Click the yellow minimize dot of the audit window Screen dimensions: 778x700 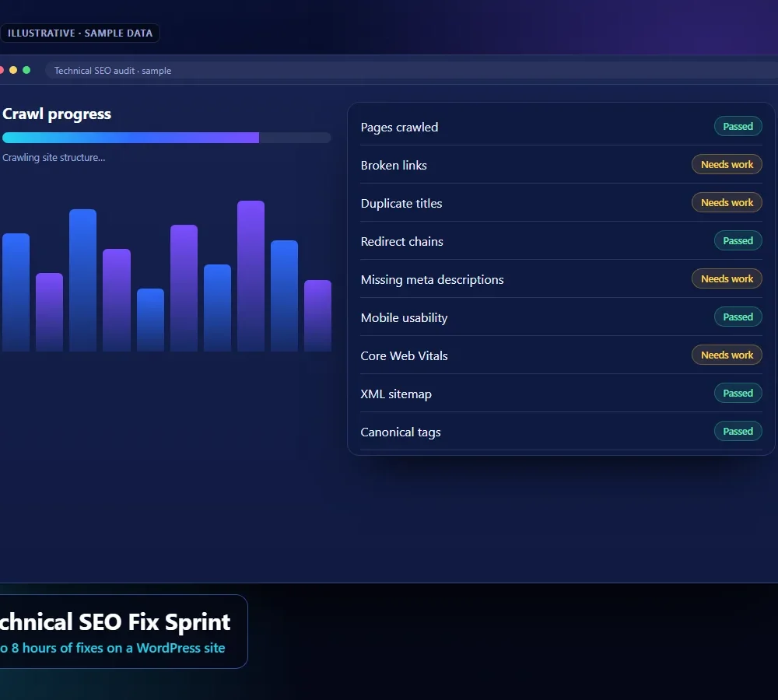click(x=13, y=71)
